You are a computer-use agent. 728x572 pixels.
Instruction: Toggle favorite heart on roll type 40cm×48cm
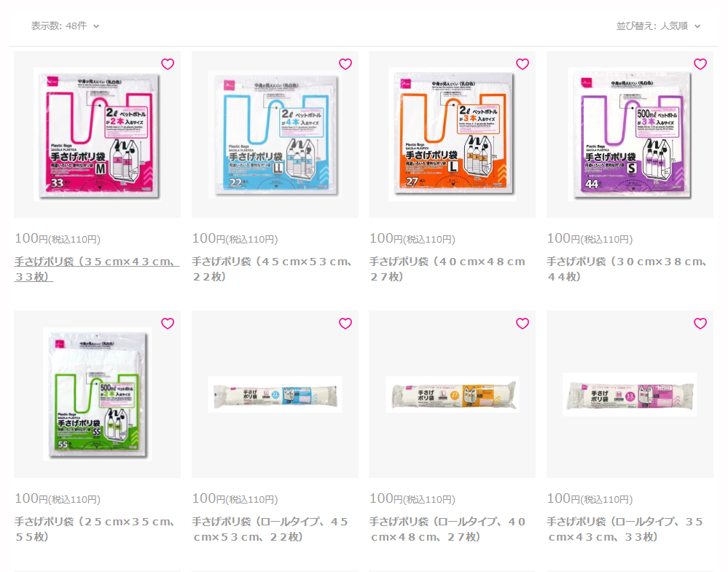(522, 324)
